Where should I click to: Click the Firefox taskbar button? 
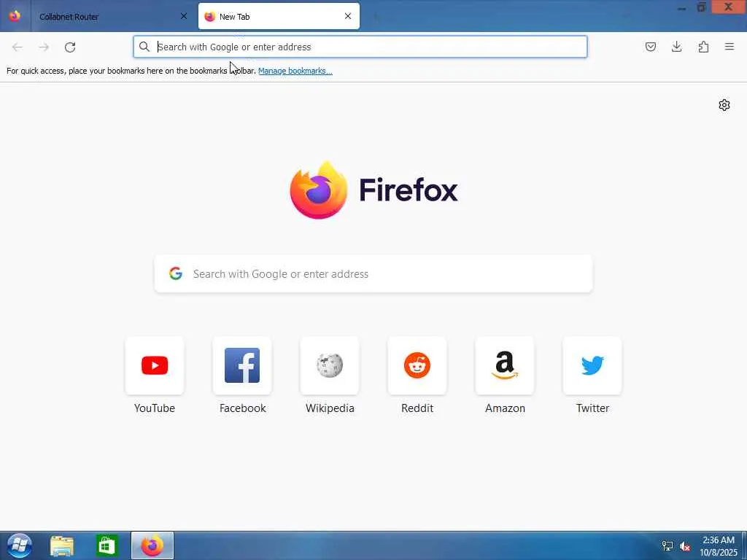tap(152, 545)
